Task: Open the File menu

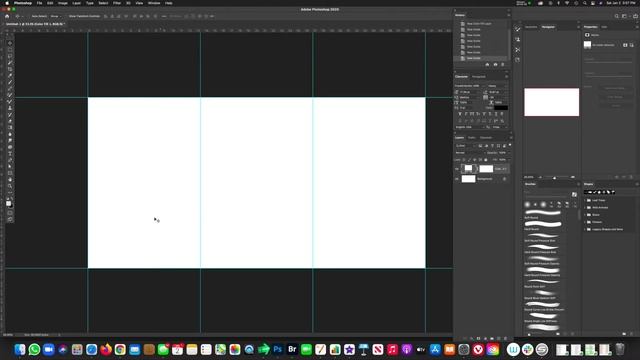Action: 39,3
